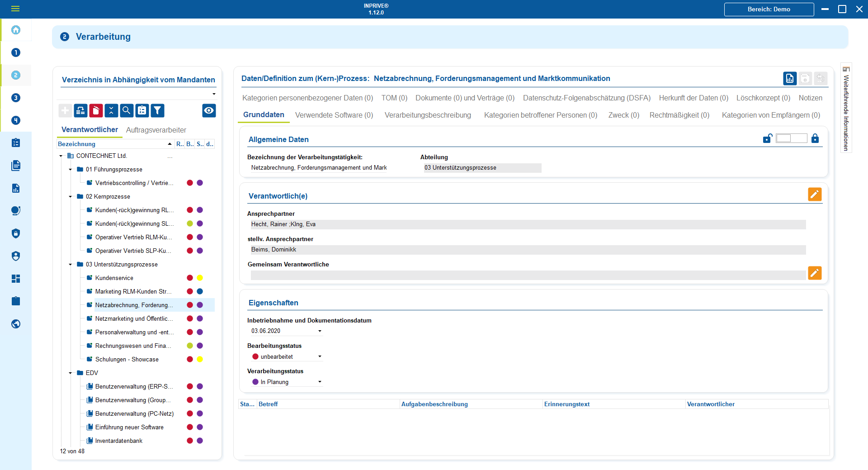Open the Bearbeitungsstatus dropdown
Image resolution: width=868 pixels, height=470 pixels.
coord(320,356)
